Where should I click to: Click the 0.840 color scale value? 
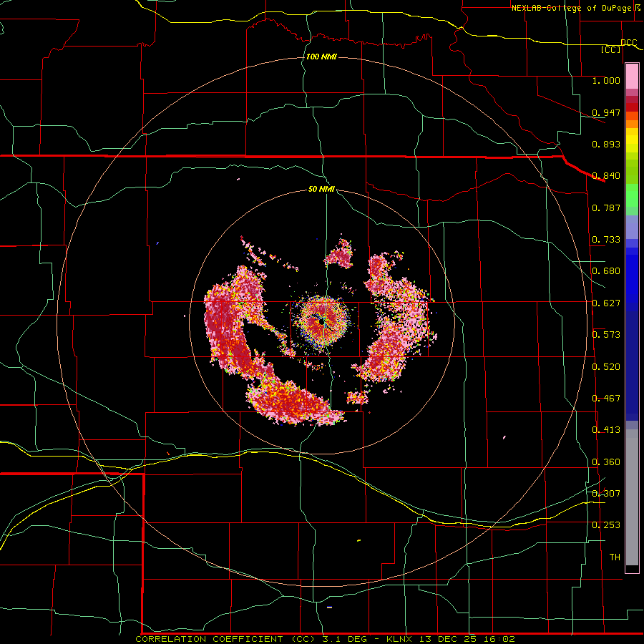point(606,176)
